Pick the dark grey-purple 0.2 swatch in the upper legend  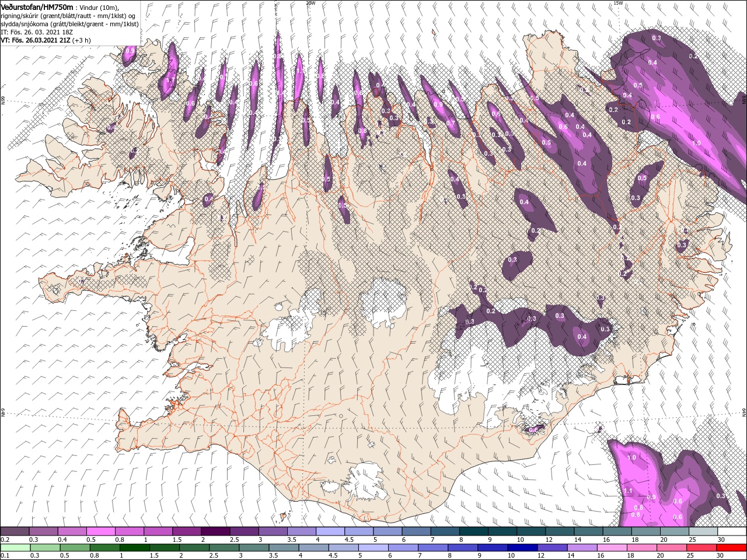(x=15, y=531)
